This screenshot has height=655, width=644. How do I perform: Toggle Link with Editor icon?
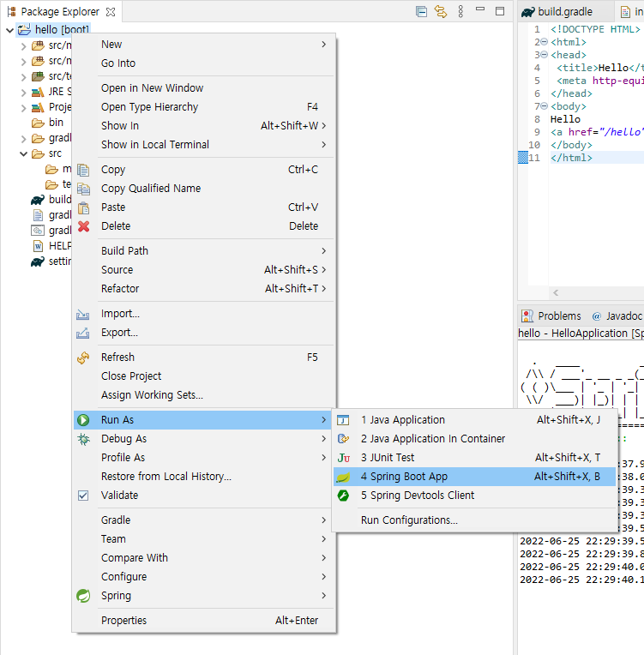[x=441, y=12]
